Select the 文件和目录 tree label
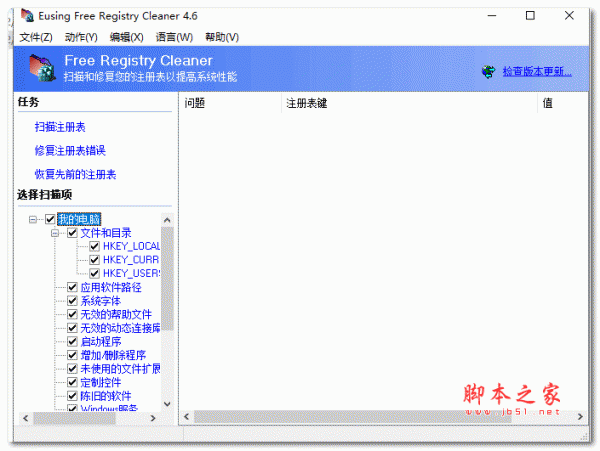The image size is (600, 451). click(x=106, y=233)
